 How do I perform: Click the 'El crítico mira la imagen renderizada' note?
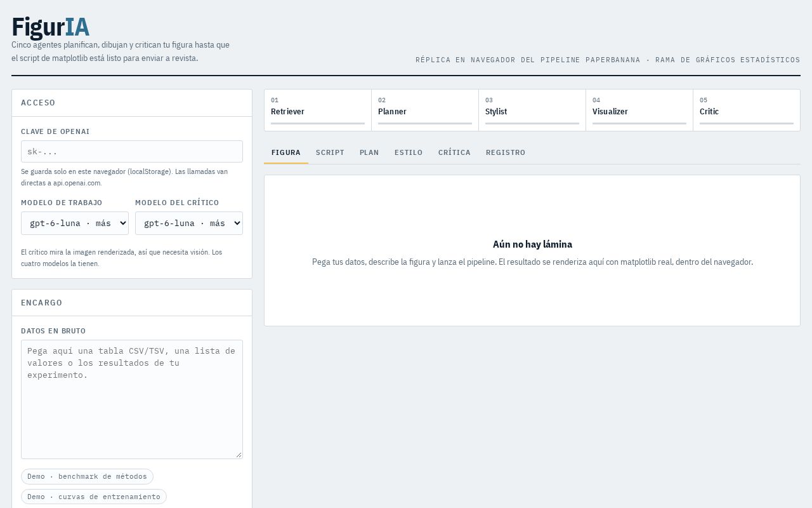coord(122,258)
